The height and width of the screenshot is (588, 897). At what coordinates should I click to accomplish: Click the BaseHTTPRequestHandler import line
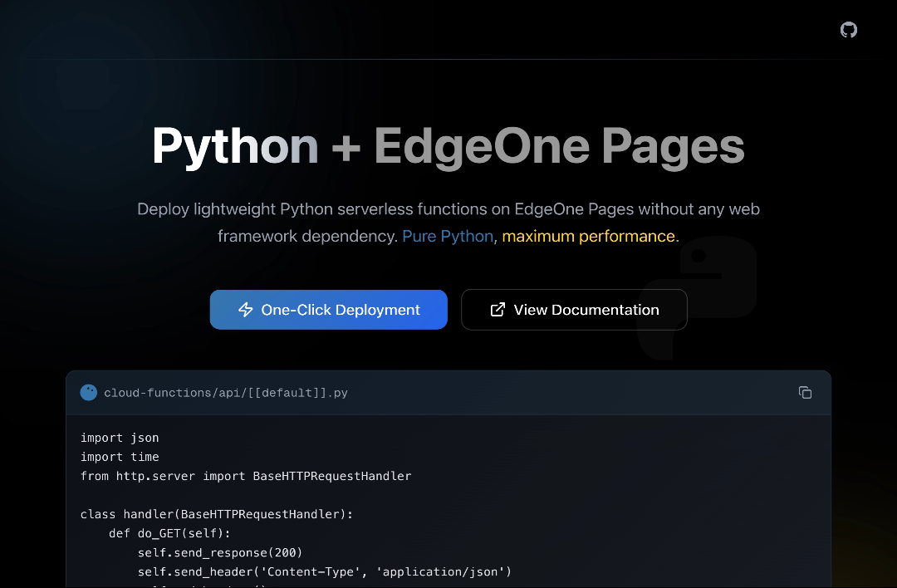click(x=246, y=476)
